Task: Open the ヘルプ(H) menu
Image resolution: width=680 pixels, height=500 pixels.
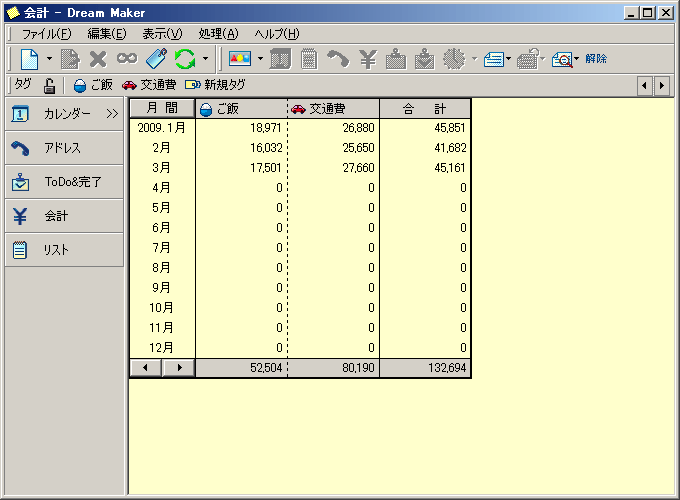Action: pos(277,33)
